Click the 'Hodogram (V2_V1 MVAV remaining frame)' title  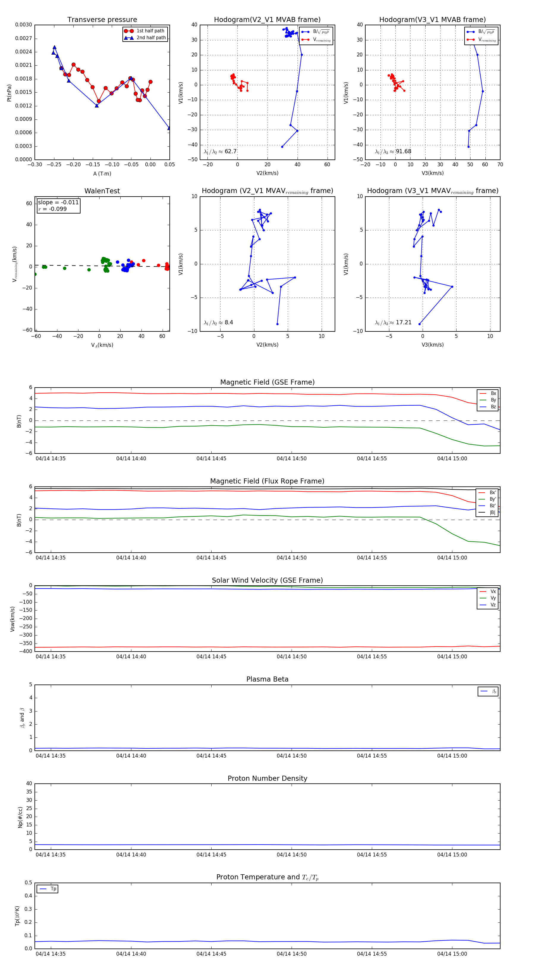click(x=267, y=191)
